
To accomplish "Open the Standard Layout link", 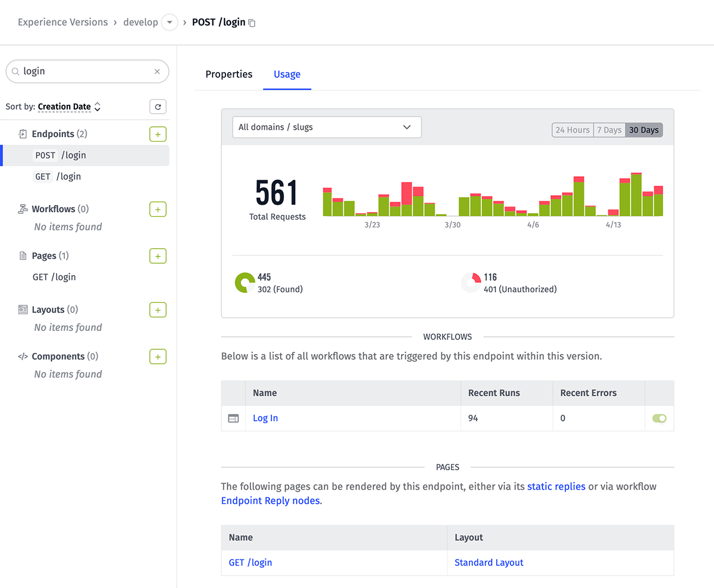I will click(x=488, y=562).
